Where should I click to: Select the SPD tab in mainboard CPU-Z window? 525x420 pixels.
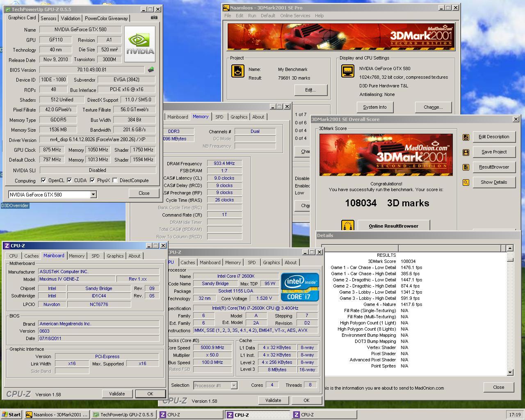[x=96, y=256]
